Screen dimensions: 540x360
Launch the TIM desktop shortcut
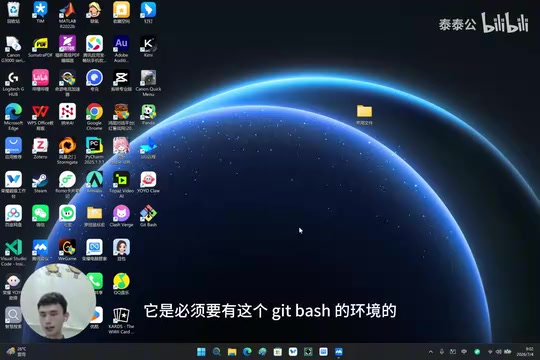tap(40, 12)
